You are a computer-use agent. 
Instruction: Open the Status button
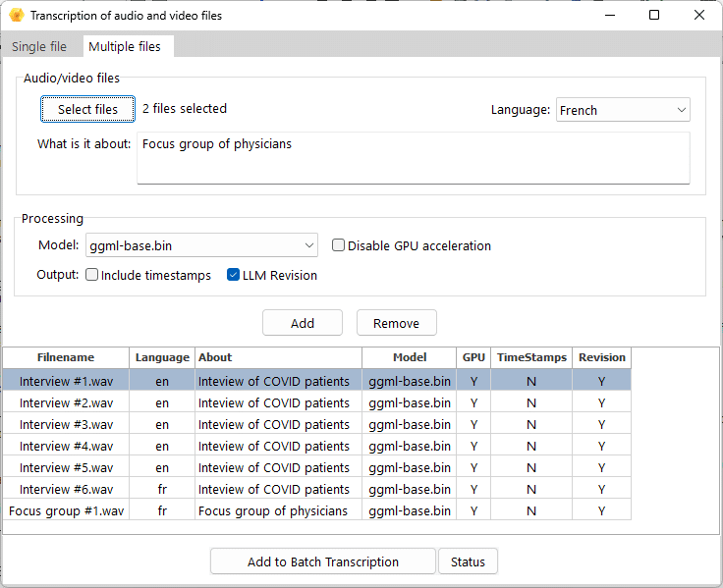pyautogui.click(x=468, y=561)
